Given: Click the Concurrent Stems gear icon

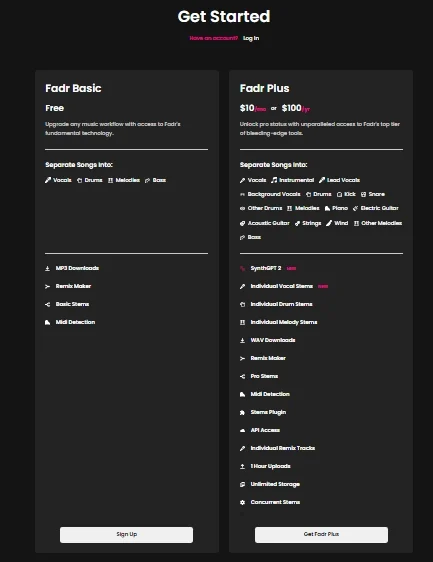Looking at the screenshot, I should click(242, 502).
